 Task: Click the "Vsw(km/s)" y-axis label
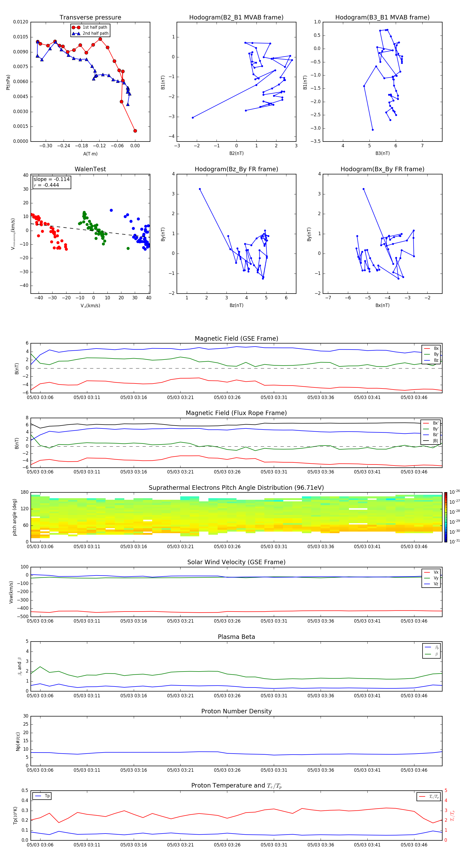tap(11, 592)
